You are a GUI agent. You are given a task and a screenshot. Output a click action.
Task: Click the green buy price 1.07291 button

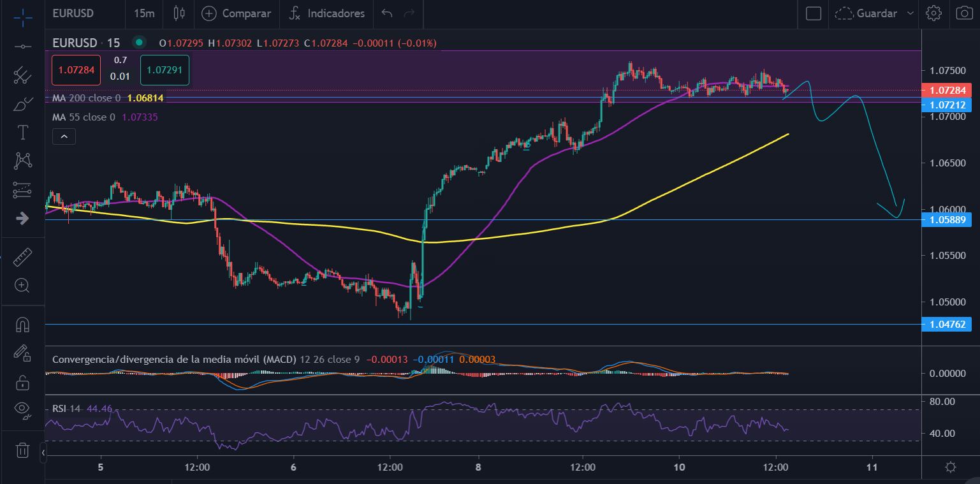tap(165, 70)
